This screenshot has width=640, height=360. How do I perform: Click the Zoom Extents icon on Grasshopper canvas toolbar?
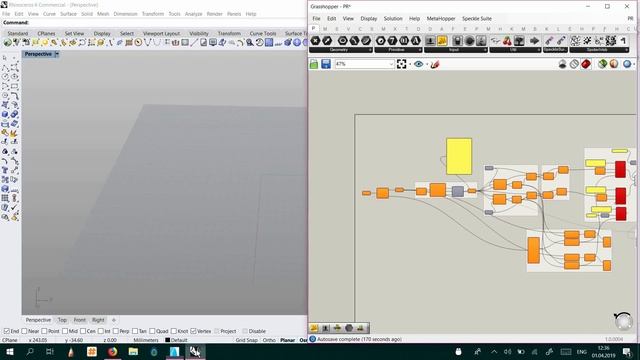402,64
